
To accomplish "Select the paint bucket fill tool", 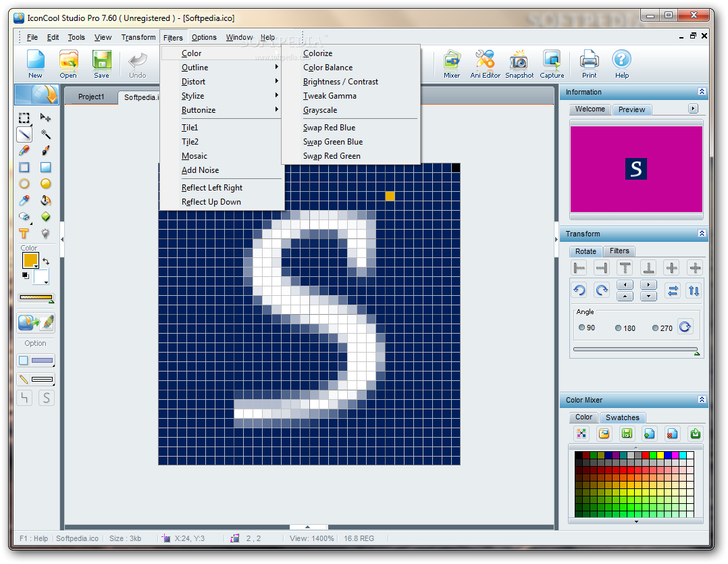I will pos(45,201).
